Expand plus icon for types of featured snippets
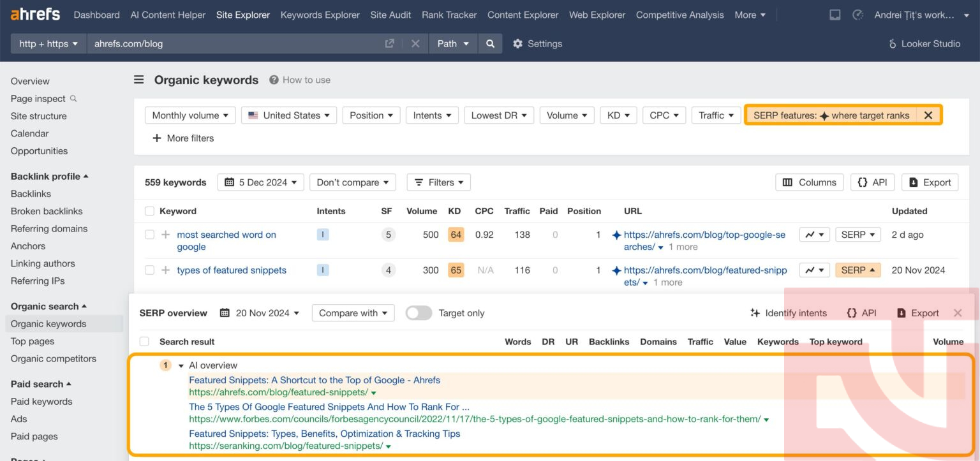The image size is (980, 461). [x=166, y=270]
